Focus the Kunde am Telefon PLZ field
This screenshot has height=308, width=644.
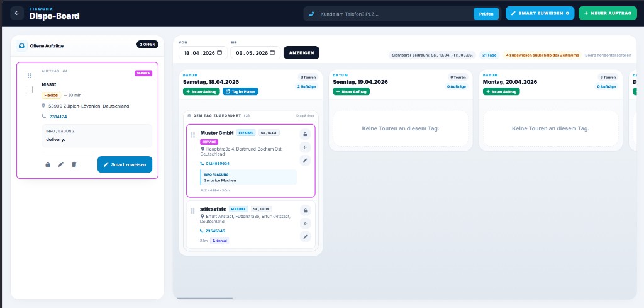394,14
